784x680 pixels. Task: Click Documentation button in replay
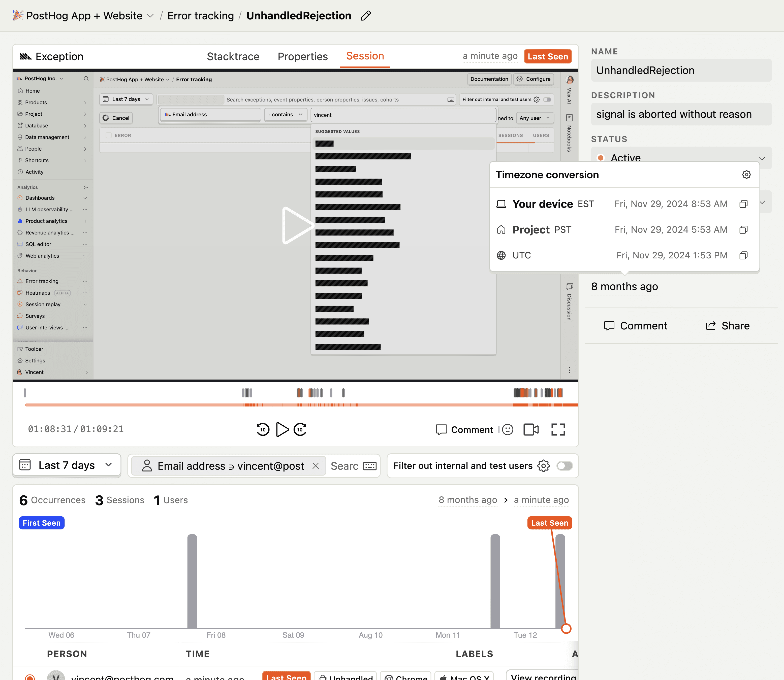pos(489,79)
